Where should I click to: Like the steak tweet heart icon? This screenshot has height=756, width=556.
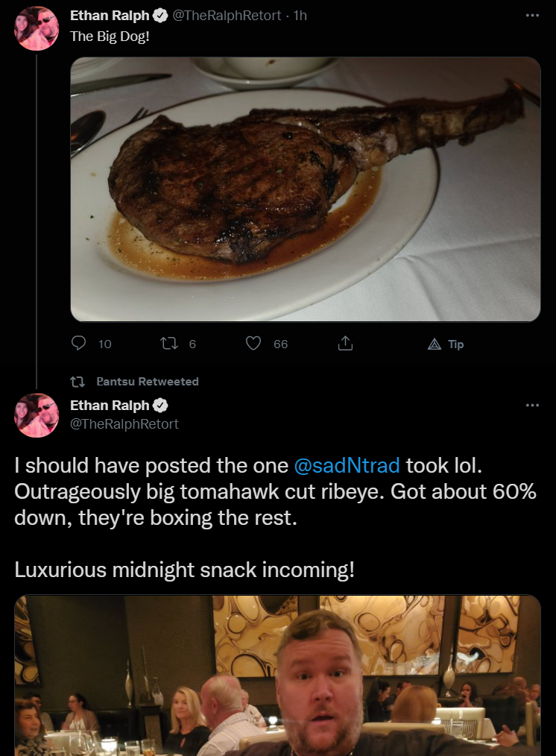point(253,343)
